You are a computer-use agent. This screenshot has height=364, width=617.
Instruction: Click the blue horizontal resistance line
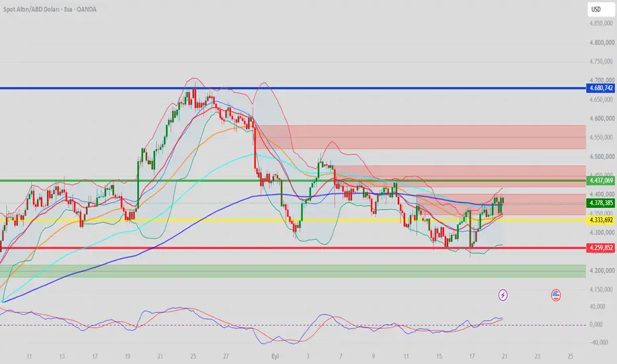point(293,88)
